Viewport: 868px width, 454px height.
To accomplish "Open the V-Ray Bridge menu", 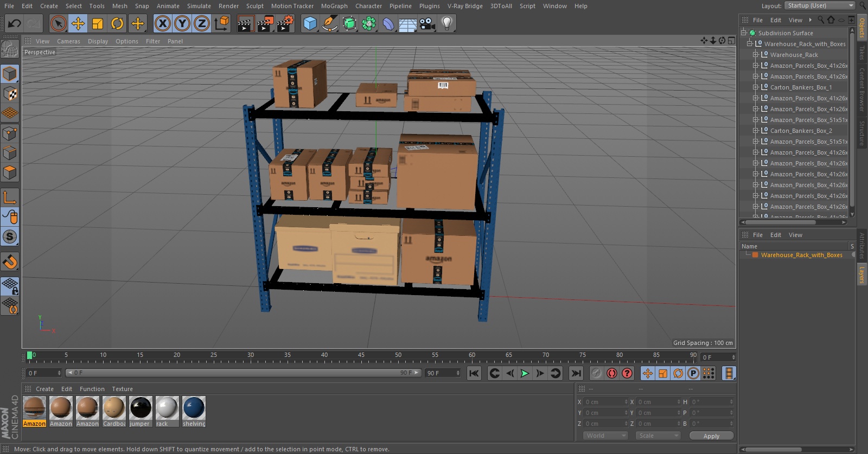I will coord(465,6).
